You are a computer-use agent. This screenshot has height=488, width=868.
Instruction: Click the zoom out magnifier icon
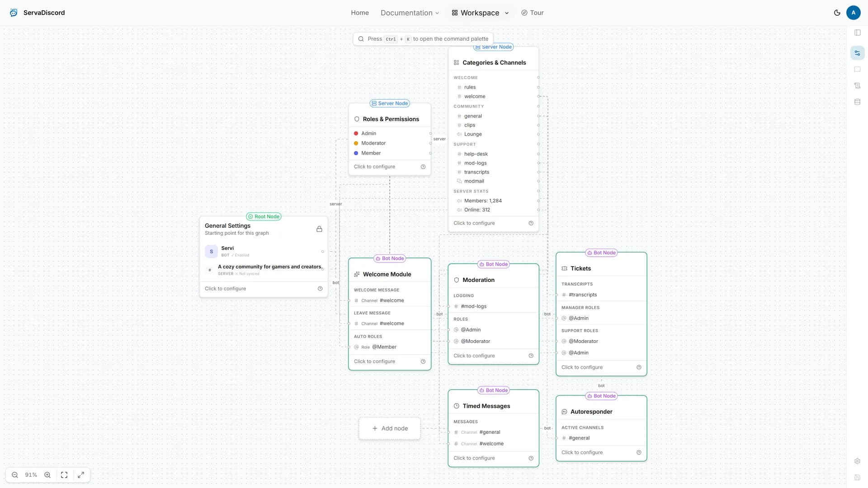pos(15,475)
